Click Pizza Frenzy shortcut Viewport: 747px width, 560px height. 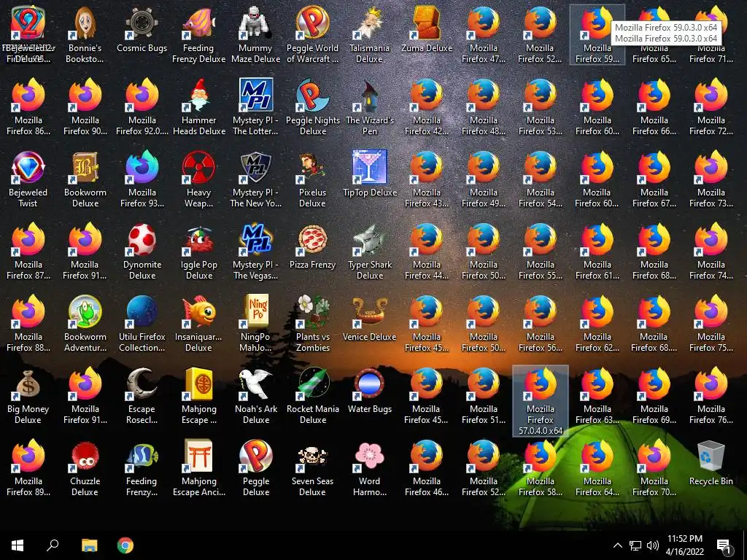click(x=312, y=246)
